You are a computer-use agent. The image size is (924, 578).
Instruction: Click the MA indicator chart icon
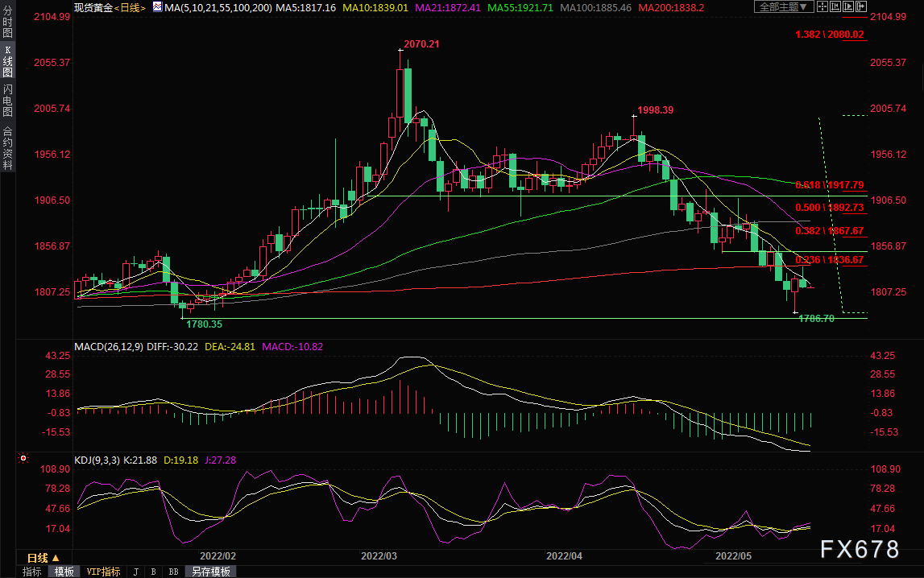tap(160, 7)
